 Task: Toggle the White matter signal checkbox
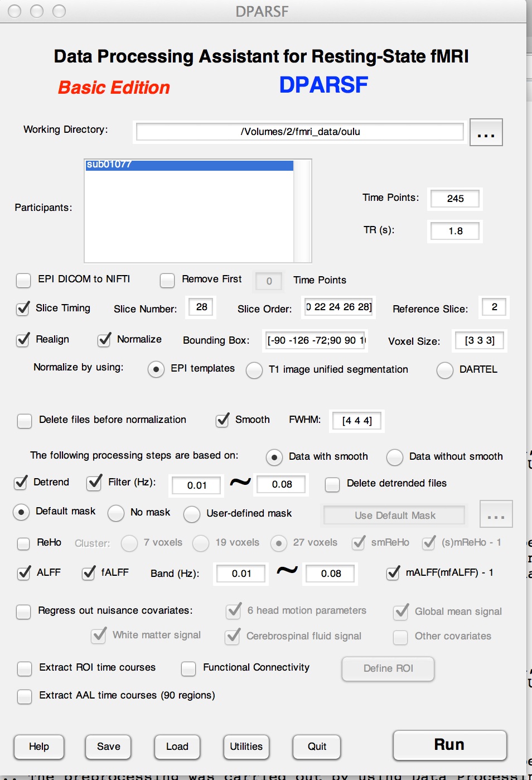99,636
